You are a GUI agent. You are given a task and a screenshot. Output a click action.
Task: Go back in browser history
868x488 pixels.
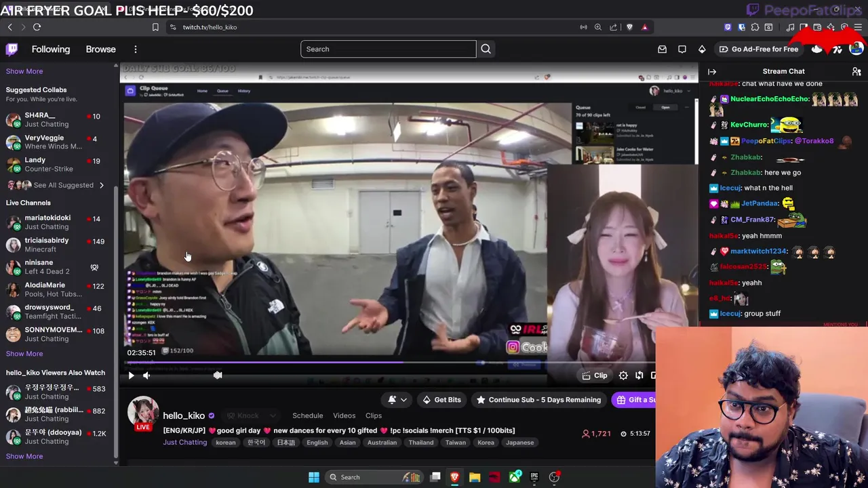pyautogui.click(x=9, y=27)
